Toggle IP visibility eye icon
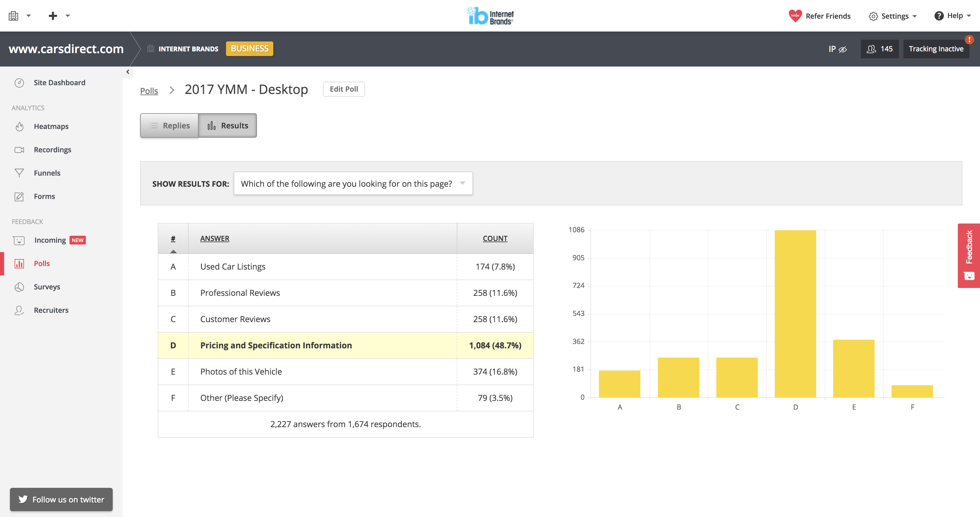 tap(842, 49)
